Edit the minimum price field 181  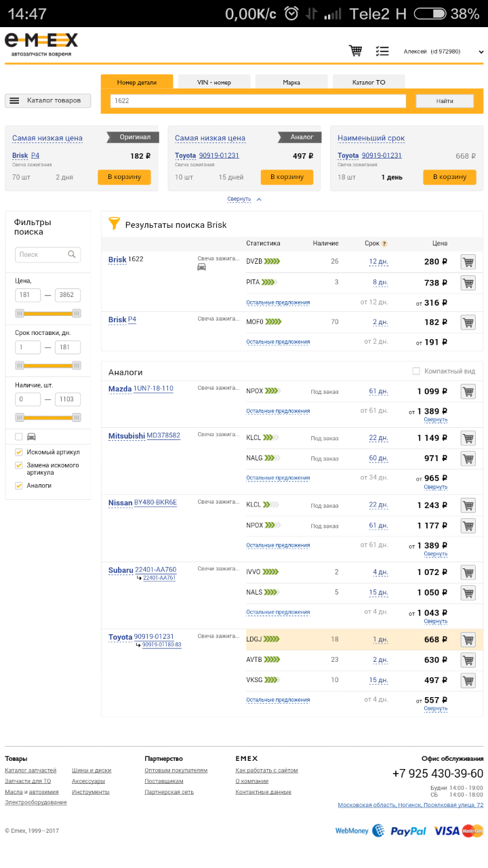(x=28, y=295)
